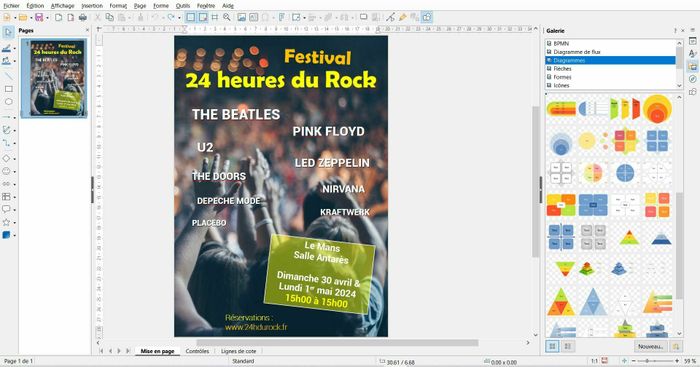Screen dimensions: 700x367
Task: Click the Zoom & Pan magnifier icon
Action: pyautogui.click(x=227, y=17)
